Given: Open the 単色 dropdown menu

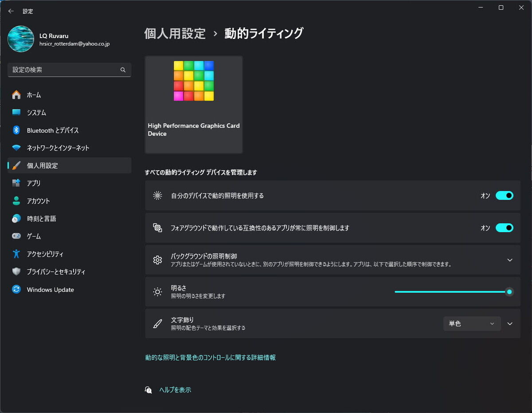Looking at the screenshot, I should 472,323.
